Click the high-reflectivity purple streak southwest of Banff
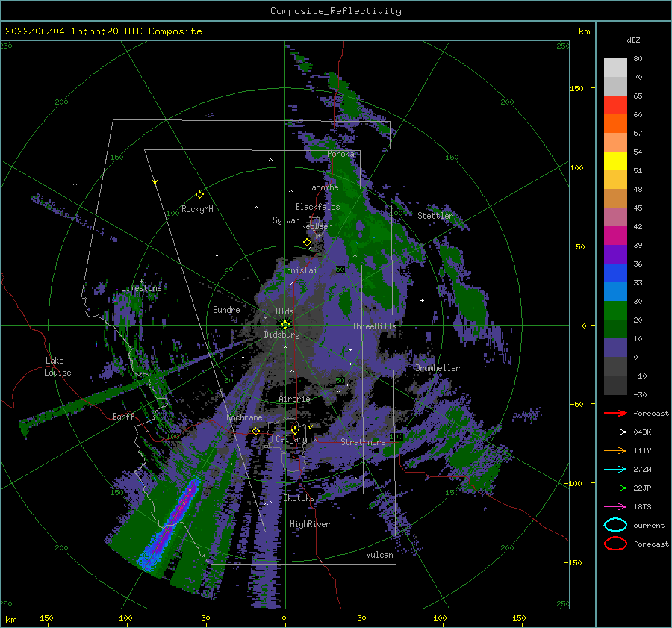The width and height of the screenshot is (672, 628). tap(175, 520)
